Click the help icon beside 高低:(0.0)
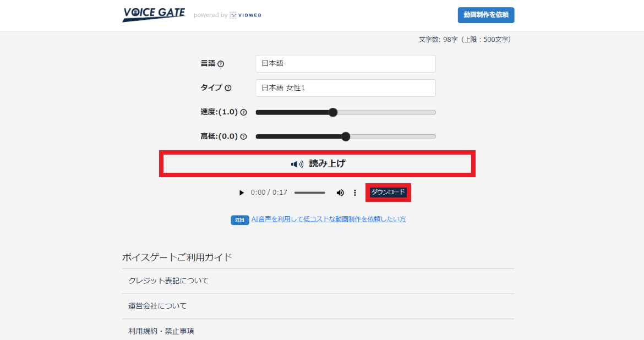Image resolution: width=644 pixels, height=340 pixels. click(x=244, y=136)
